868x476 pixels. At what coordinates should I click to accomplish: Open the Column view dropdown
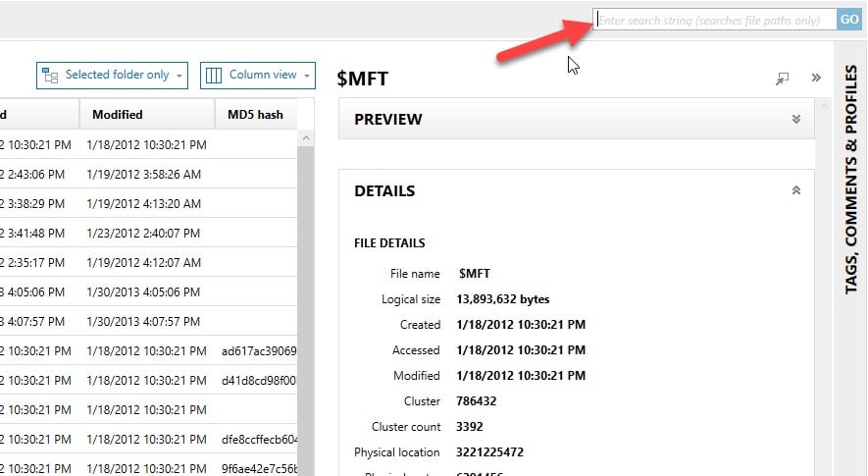[x=258, y=76]
